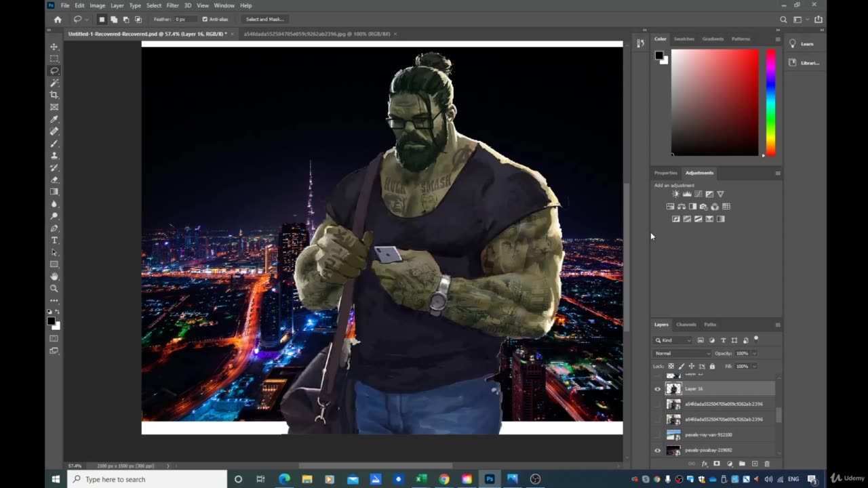The height and width of the screenshot is (488, 868).
Task: Select the Crop tool
Action: pyautogui.click(x=54, y=95)
